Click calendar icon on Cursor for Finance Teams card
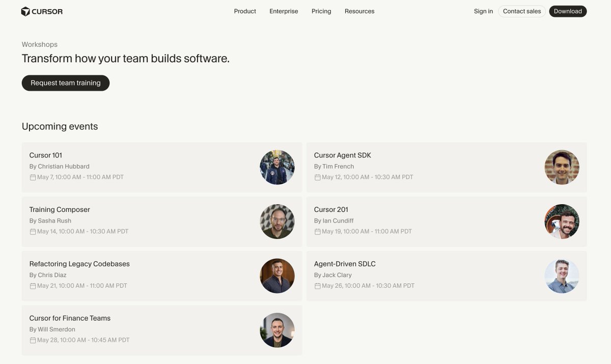The height and width of the screenshot is (364, 611). point(33,341)
